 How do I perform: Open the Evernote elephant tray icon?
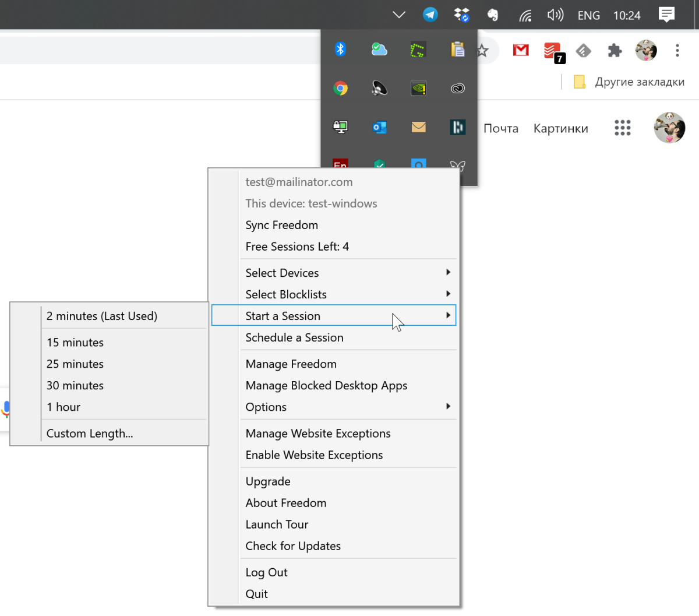click(493, 15)
